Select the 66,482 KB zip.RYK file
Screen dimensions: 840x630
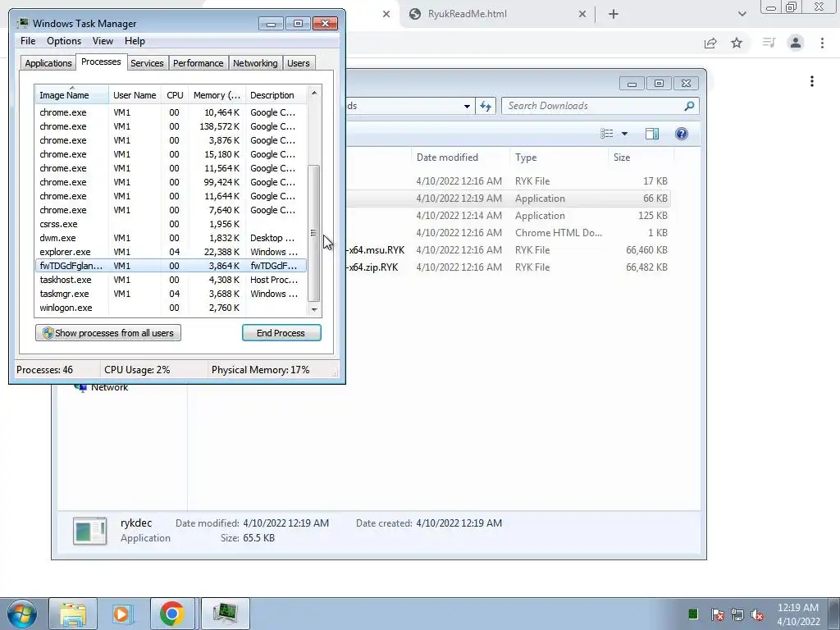pos(508,267)
